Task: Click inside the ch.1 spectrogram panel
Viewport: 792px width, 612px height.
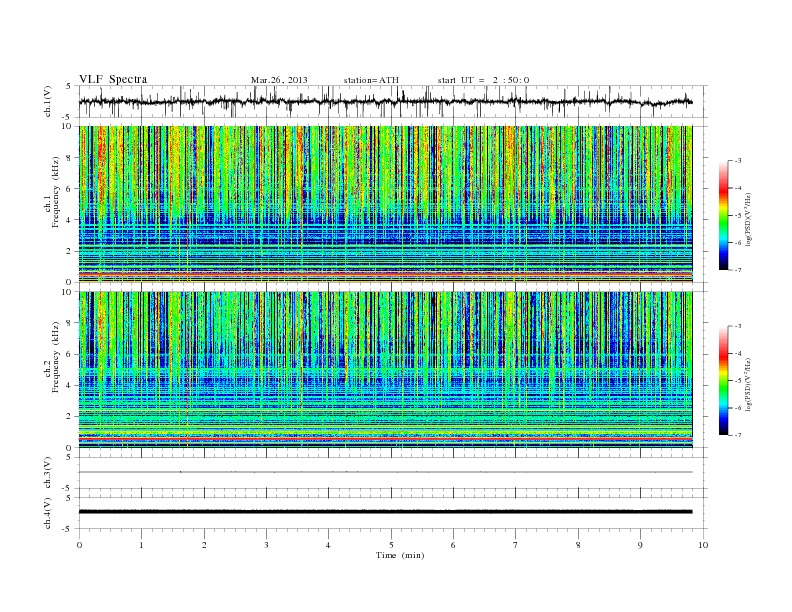Action: (x=385, y=204)
